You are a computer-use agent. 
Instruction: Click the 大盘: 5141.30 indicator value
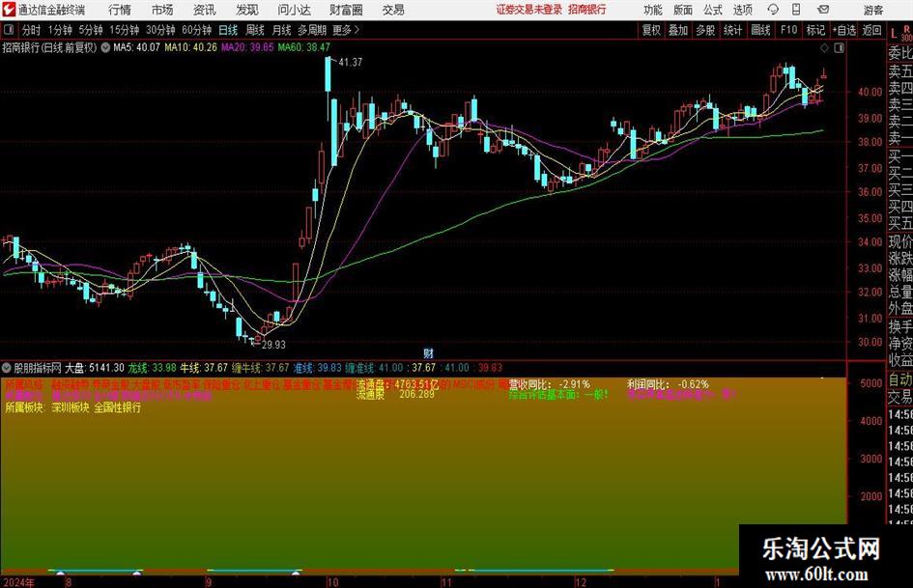95,368
